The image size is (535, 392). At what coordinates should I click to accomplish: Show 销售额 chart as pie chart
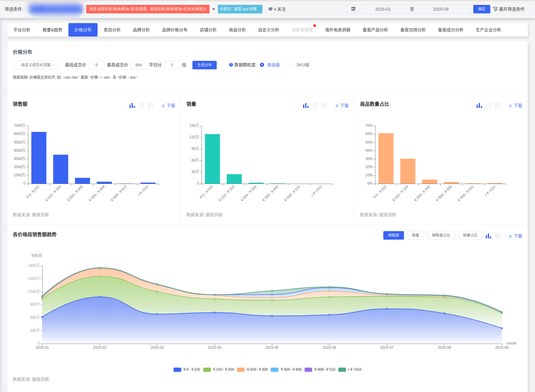click(142, 106)
